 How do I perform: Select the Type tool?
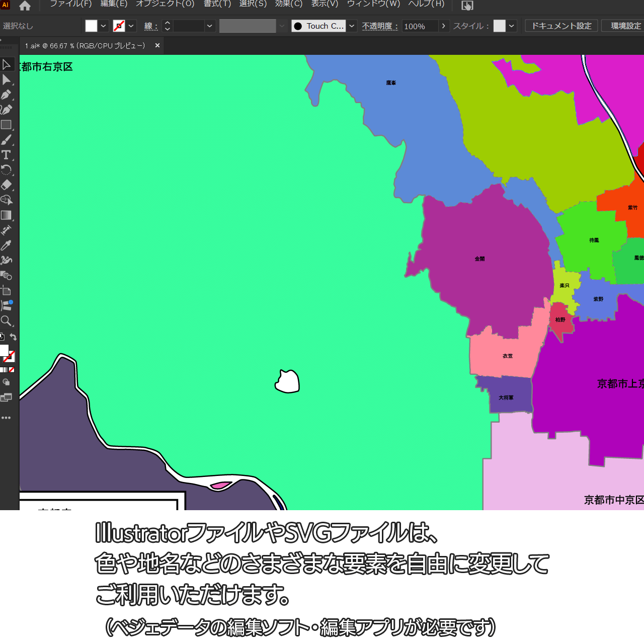pos(6,155)
